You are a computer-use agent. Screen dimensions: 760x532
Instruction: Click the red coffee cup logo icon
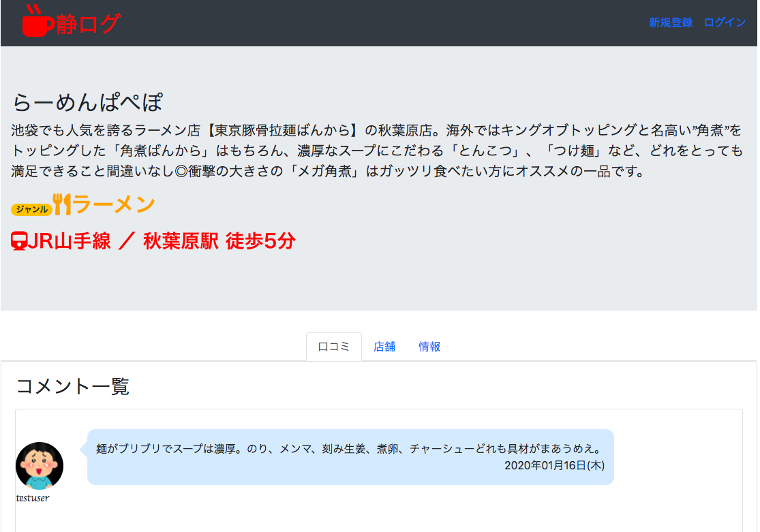[37, 22]
